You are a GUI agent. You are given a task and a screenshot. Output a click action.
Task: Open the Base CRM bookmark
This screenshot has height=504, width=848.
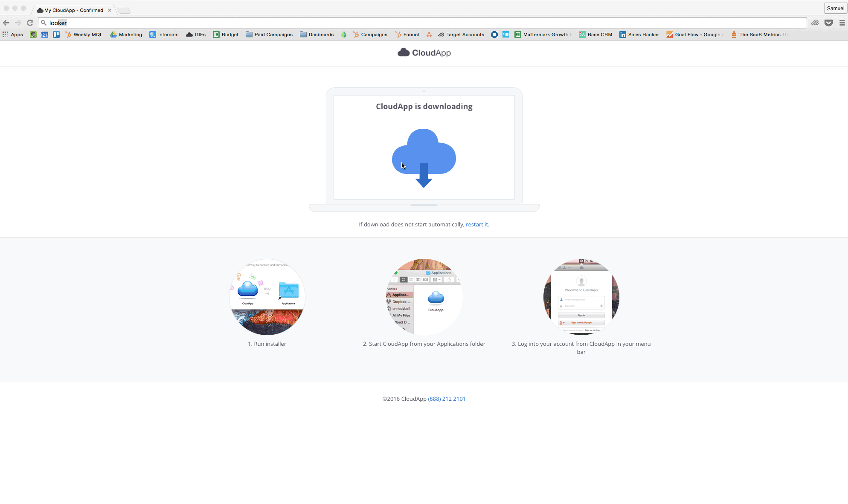pos(595,35)
